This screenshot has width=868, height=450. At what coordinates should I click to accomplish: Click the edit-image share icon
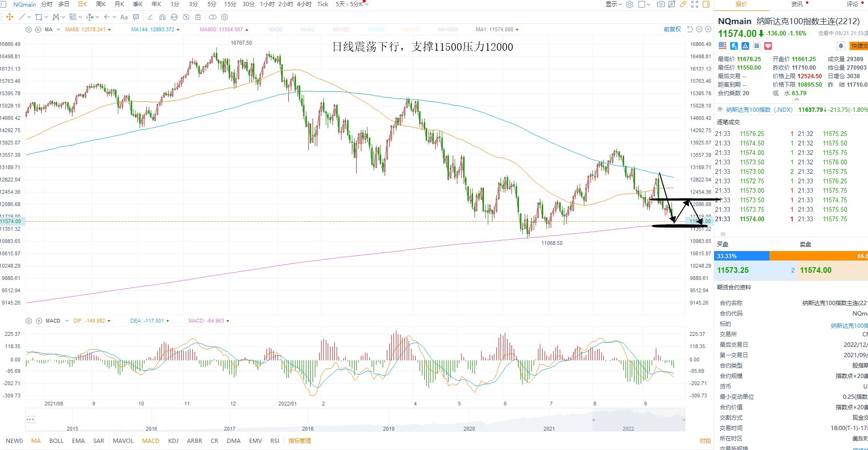671,4
